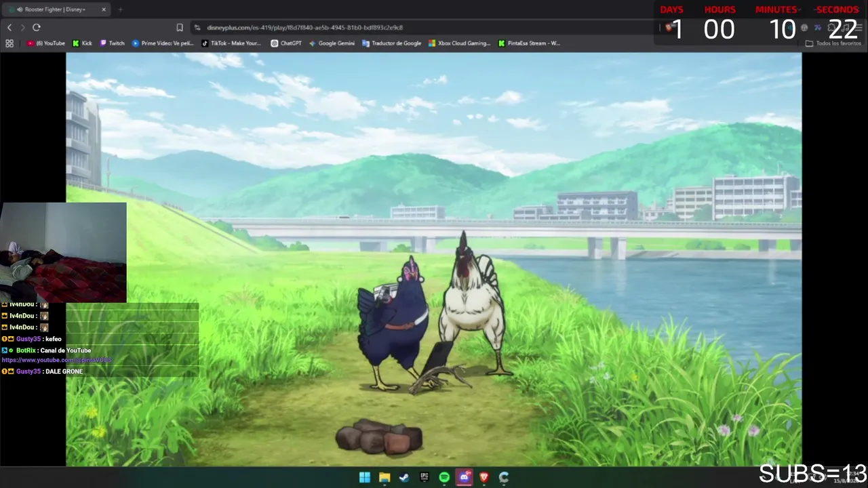Screen dimensions: 868x488
Task: Open the Todos los favoritos folder
Action: (x=833, y=43)
